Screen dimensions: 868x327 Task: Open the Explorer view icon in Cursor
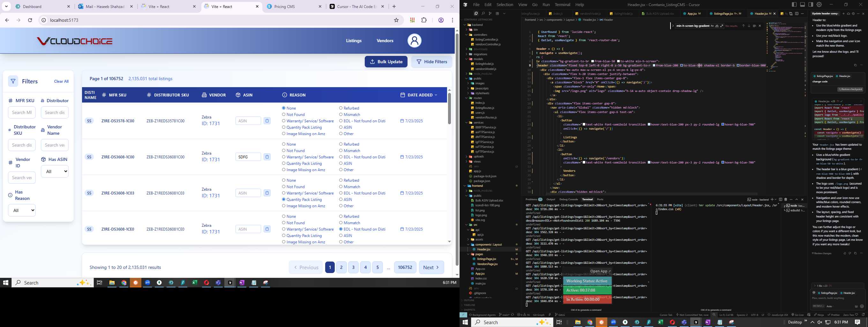point(476,13)
